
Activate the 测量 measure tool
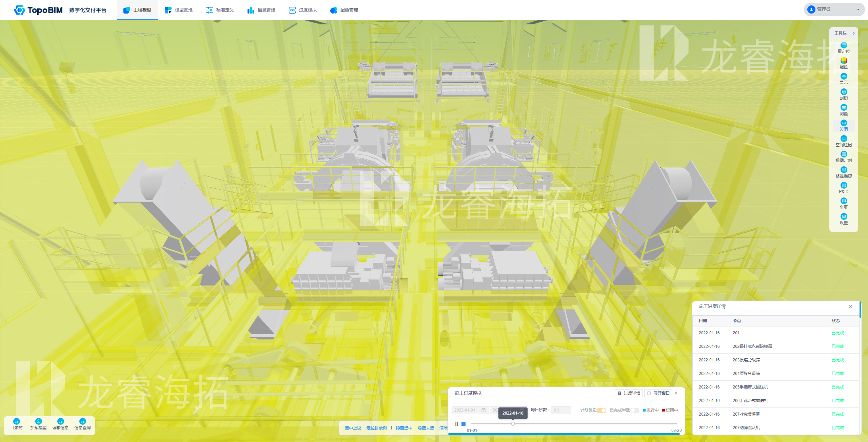pyautogui.click(x=844, y=108)
